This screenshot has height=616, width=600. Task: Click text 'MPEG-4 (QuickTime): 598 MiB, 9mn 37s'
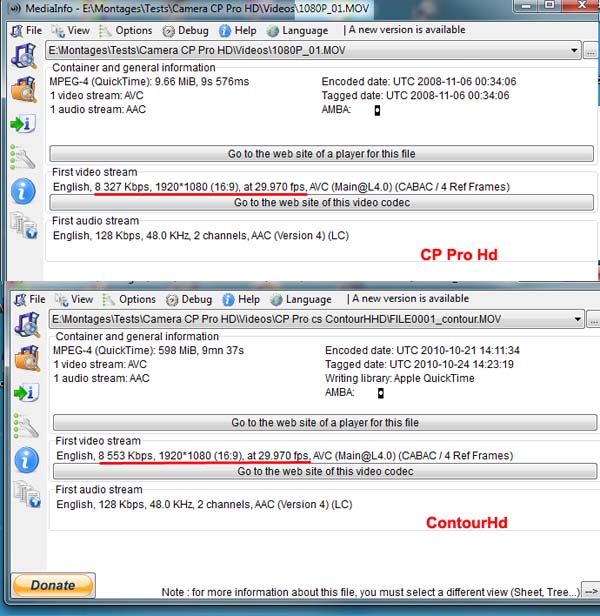point(149,350)
